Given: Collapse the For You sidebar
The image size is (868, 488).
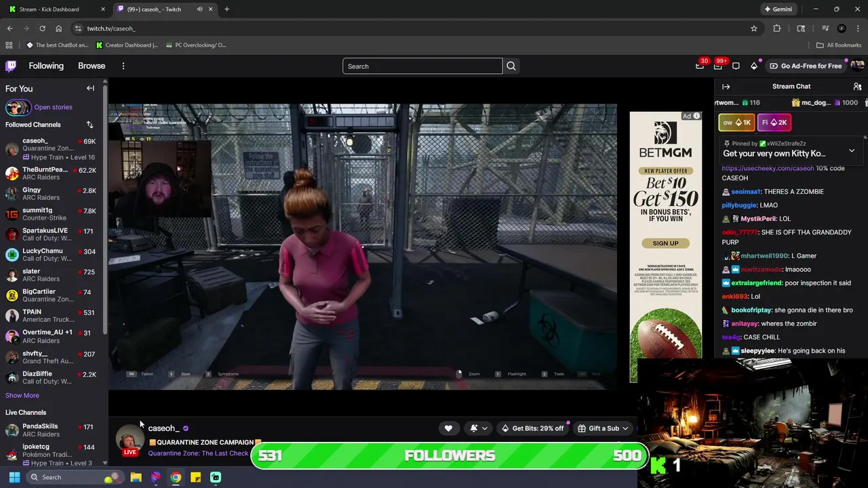Looking at the screenshot, I should 90,88.
